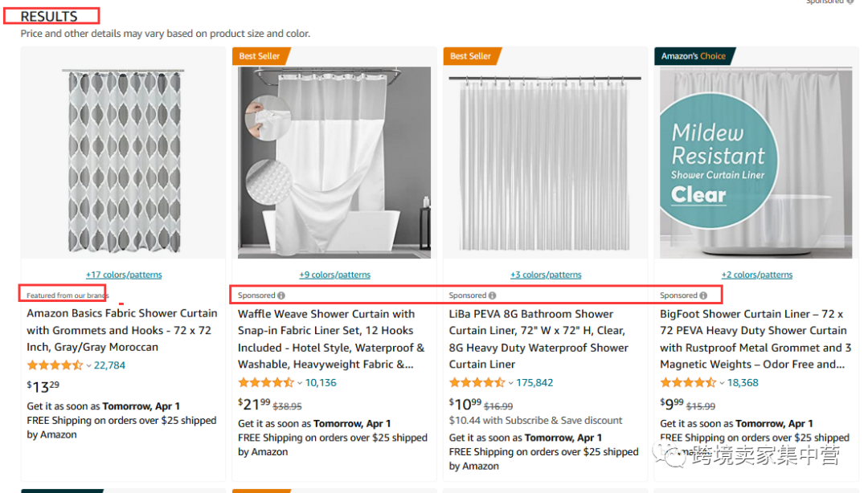
Task: Click Best Seller badge on Waffle Weave curtain
Action: [260, 56]
